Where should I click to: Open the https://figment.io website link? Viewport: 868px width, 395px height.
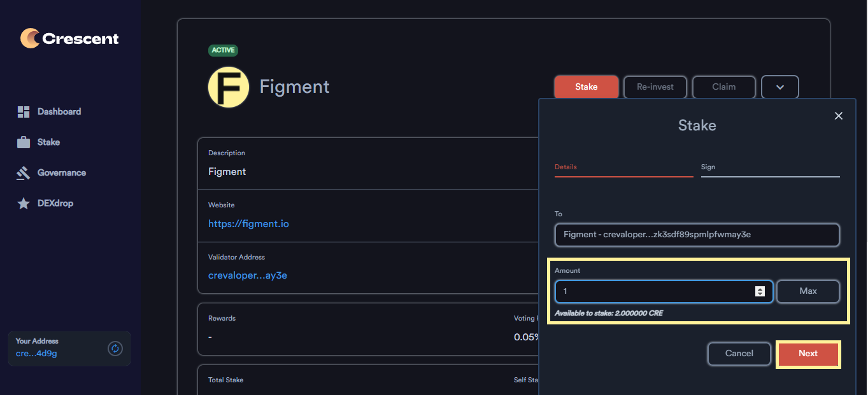(248, 224)
